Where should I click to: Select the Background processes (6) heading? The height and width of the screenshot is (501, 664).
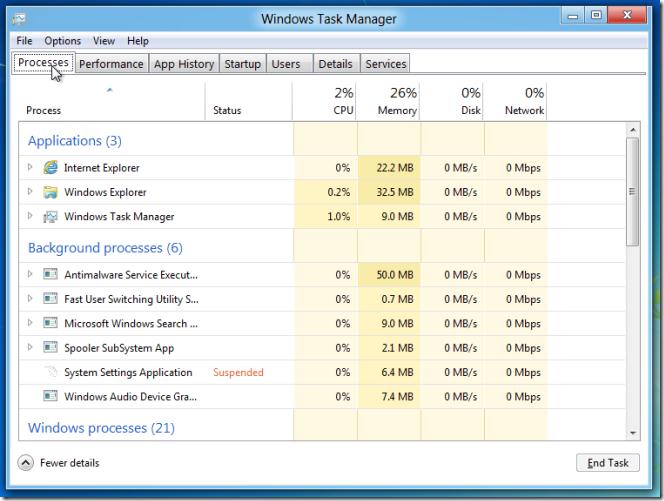(x=105, y=248)
